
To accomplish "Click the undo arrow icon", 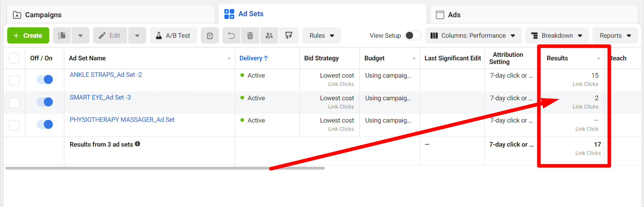I will tap(231, 36).
